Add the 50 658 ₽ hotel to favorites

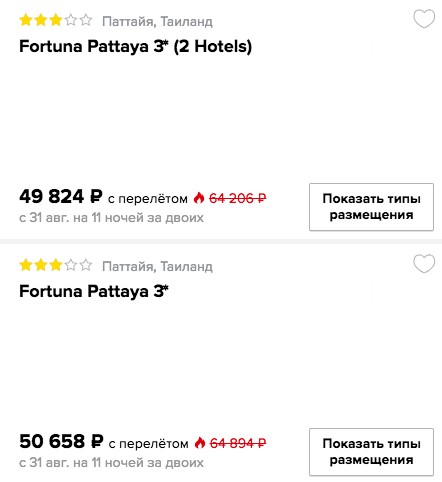pyautogui.click(x=424, y=264)
